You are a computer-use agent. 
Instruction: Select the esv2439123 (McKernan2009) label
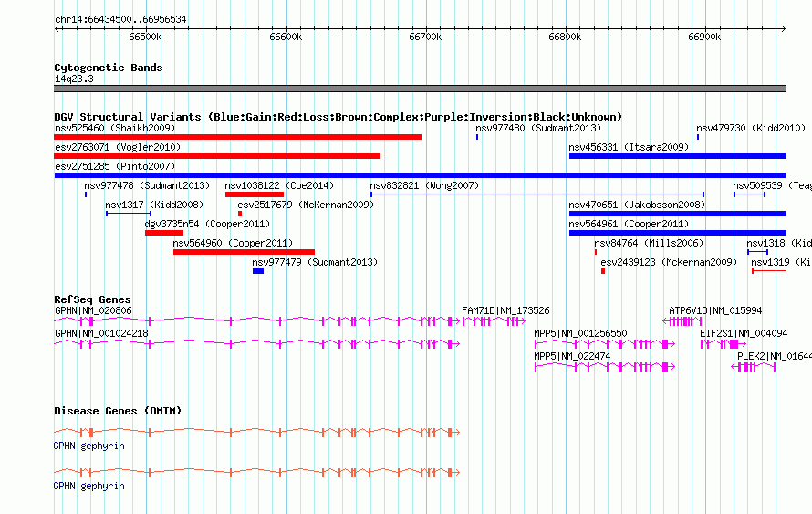tap(669, 262)
